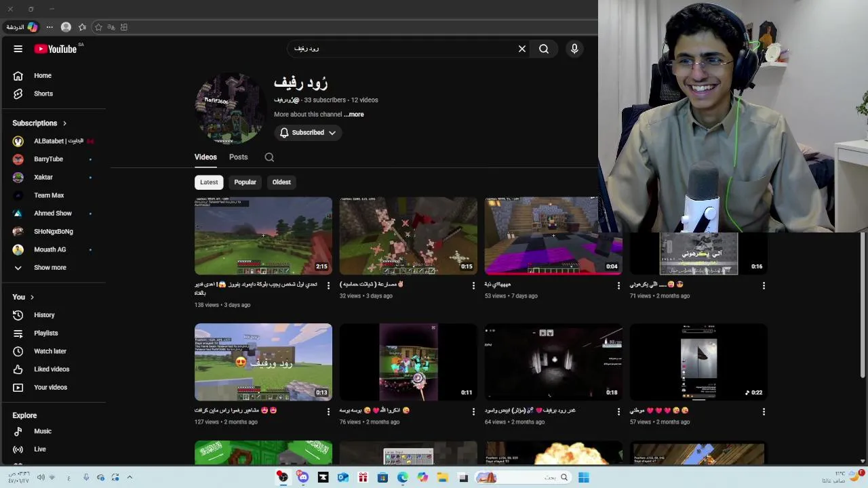Add page to favorites with the star
Image resolution: width=868 pixels, height=488 pixels.
(98, 27)
